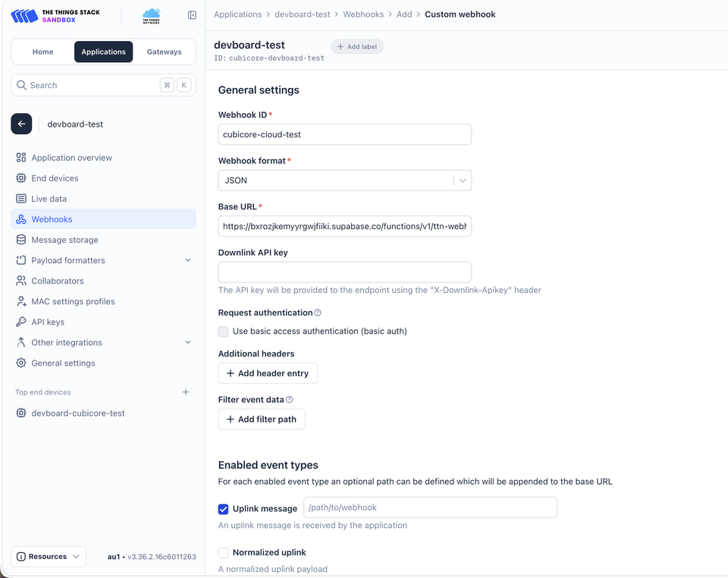This screenshot has width=728, height=578.
Task: Open Live data page
Action: [x=104, y=199]
